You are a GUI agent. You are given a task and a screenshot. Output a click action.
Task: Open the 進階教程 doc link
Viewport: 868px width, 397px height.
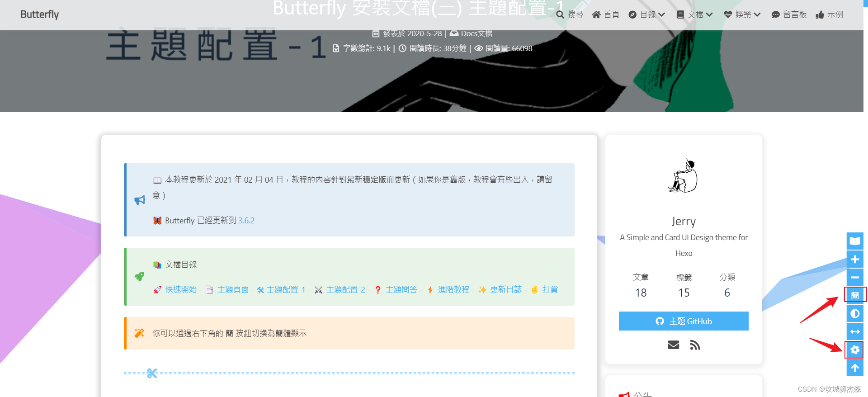tap(453, 289)
